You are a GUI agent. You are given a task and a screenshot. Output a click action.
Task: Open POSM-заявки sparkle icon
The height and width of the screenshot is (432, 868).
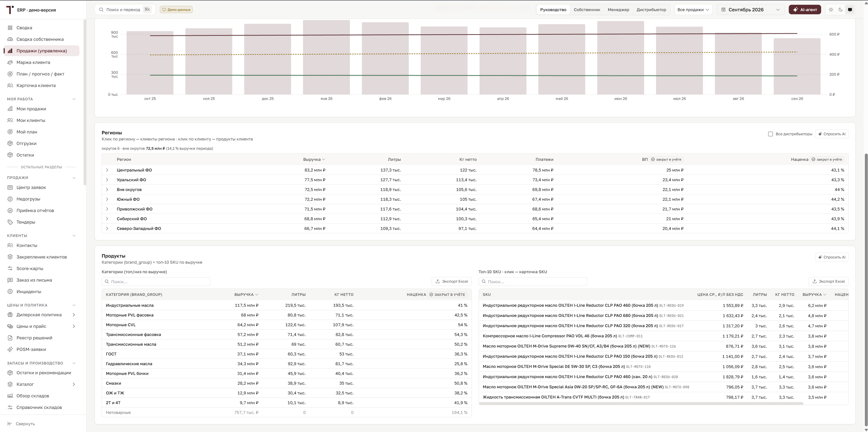[x=10, y=349]
